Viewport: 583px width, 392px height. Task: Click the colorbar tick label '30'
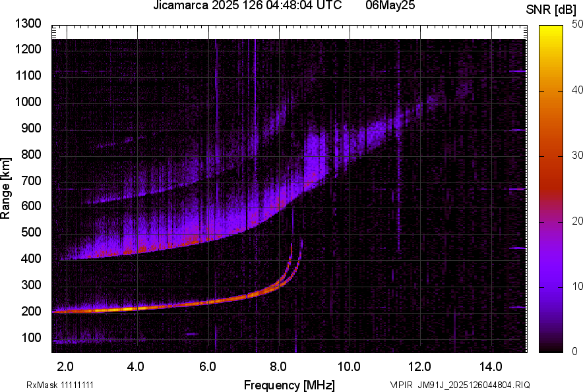click(x=577, y=155)
